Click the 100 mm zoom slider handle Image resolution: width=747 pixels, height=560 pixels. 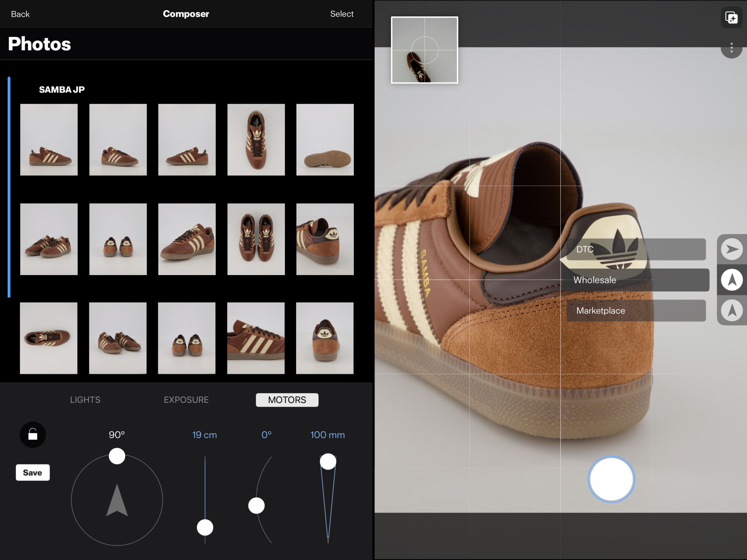pos(328,461)
